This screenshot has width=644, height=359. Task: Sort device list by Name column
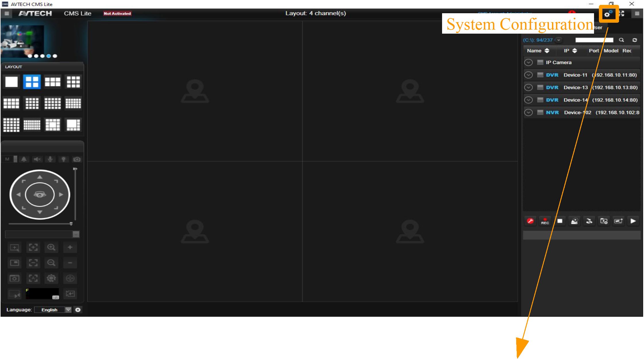547,51
